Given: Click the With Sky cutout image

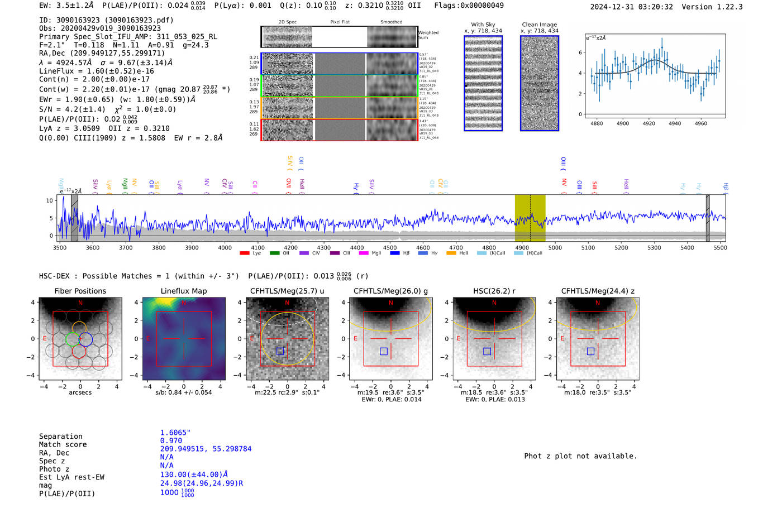Looking at the screenshot, I should click(x=483, y=83).
